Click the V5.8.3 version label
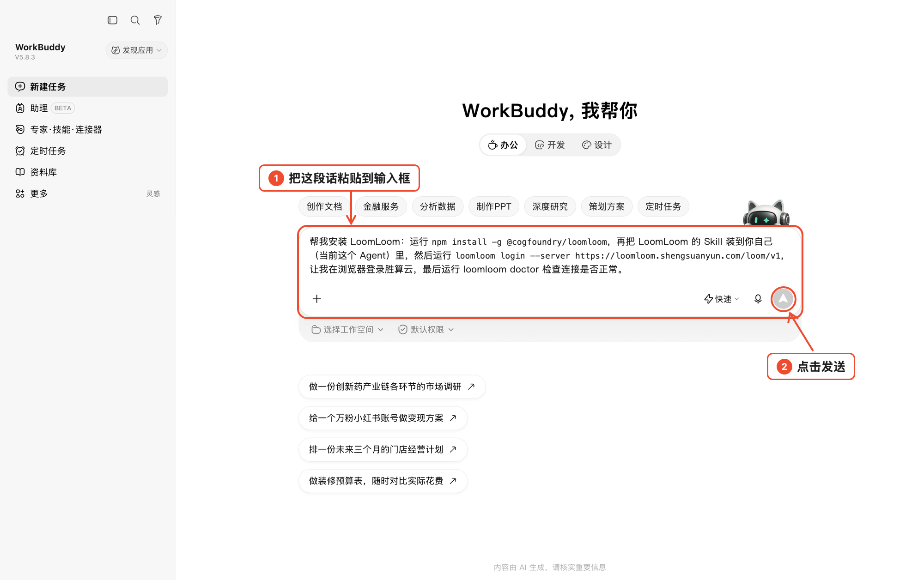924x580 pixels. [25, 57]
